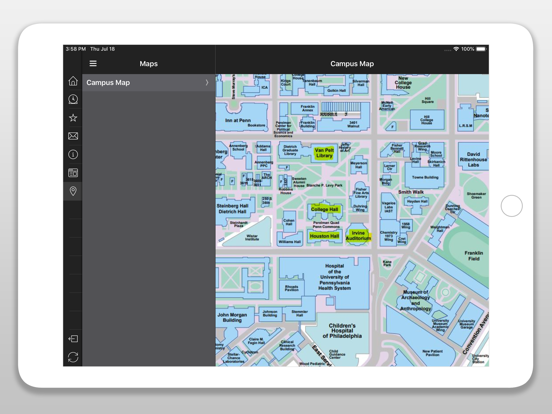Screen dimensions: 552x414
Task: Select the map pin location icon
Action: click(73, 191)
